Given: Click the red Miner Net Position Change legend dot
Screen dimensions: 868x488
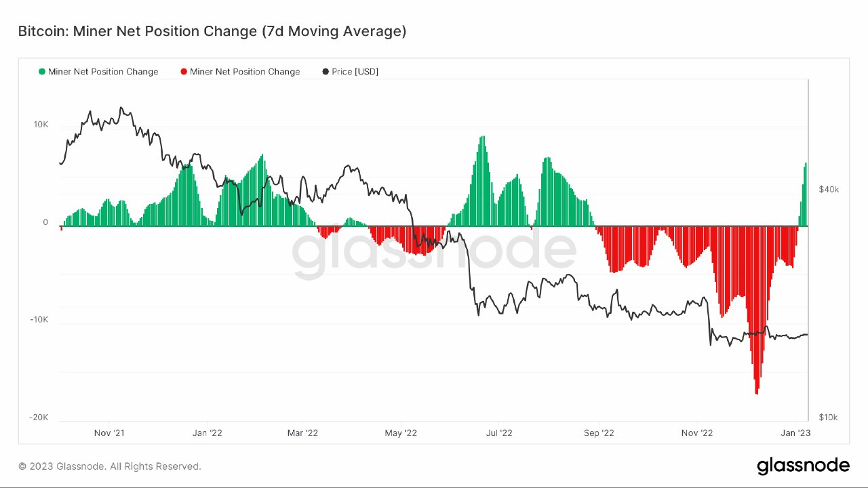Looking at the screenshot, I should click(x=184, y=72).
